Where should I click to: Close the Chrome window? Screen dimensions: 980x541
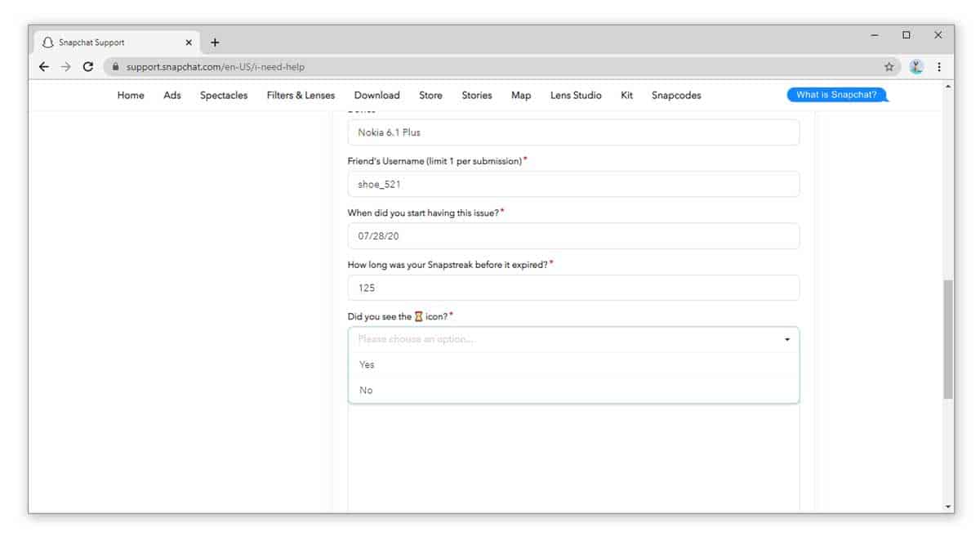pos(938,35)
